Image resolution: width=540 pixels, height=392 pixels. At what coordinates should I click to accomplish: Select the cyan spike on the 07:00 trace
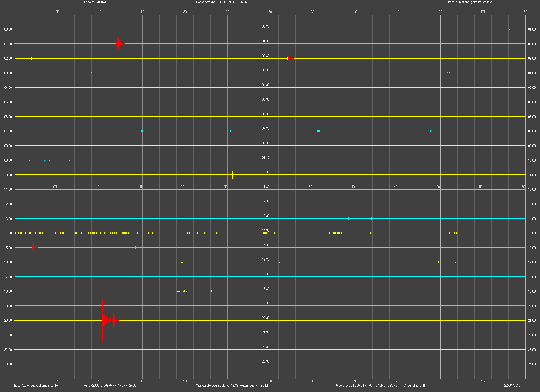pyautogui.click(x=318, y=131)
